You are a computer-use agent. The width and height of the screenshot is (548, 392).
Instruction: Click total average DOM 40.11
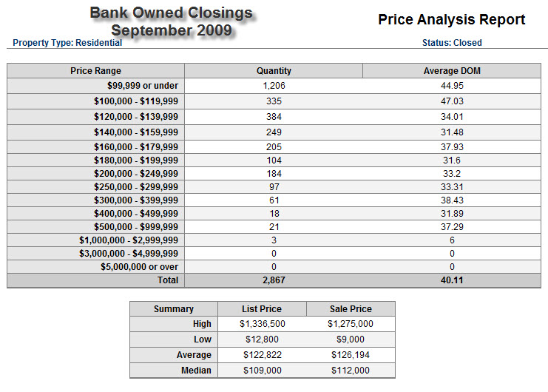click(x=451, y=280)
